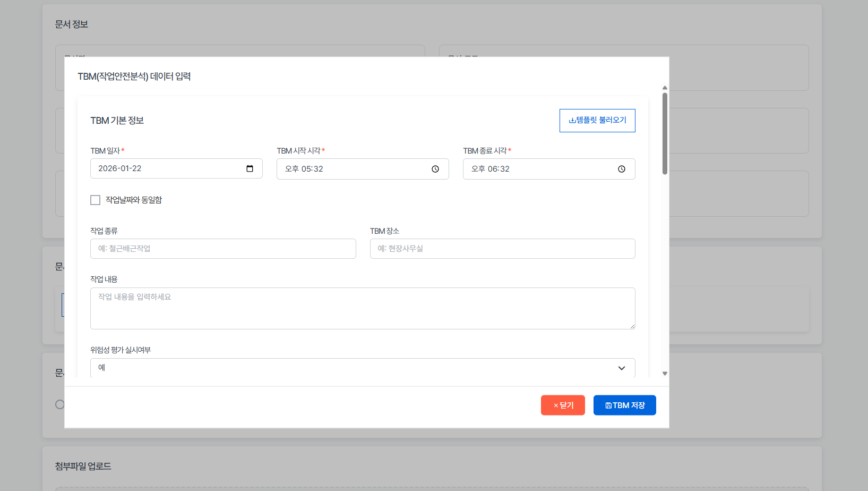The image size is (868, 491).
Task: Focus the 작업 종류 input field
Action: tap(223, 249)
